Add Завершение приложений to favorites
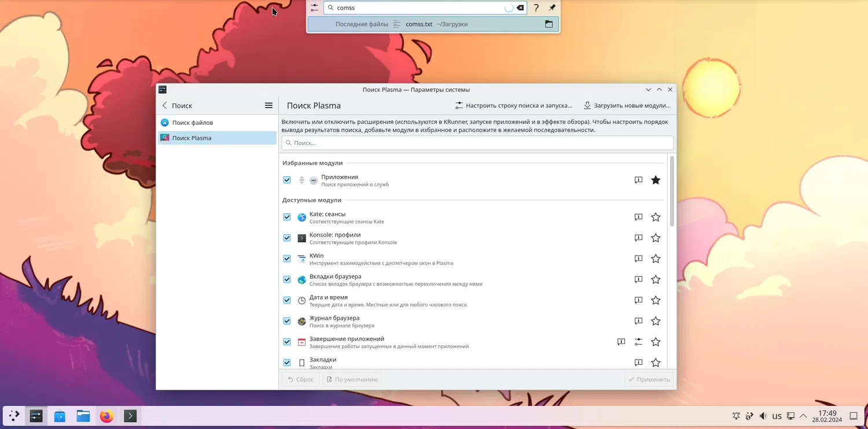The height and width of the screenshot is (429, 868). (x=656, y=342)
